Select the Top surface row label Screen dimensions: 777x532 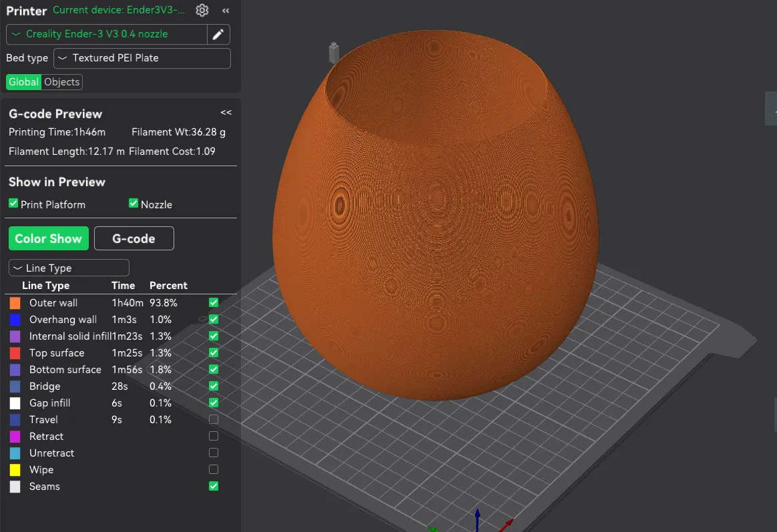[57, 352]
